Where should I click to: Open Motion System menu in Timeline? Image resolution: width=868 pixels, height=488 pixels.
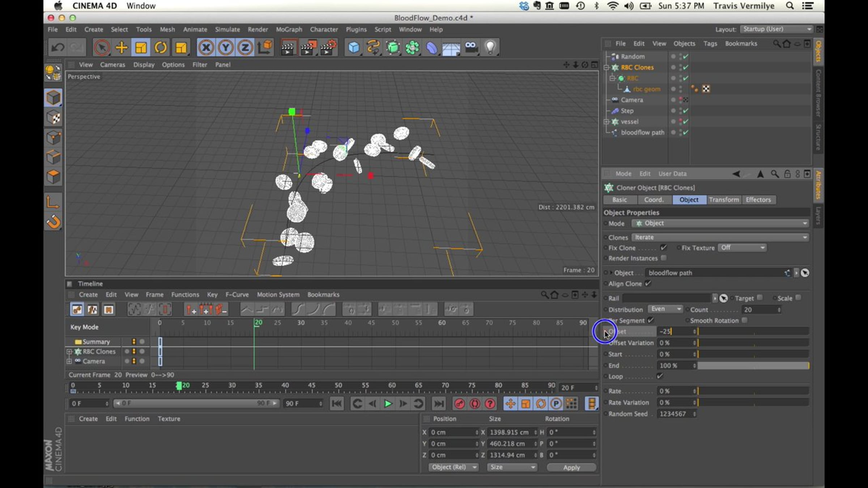click(x=278, y=295)
